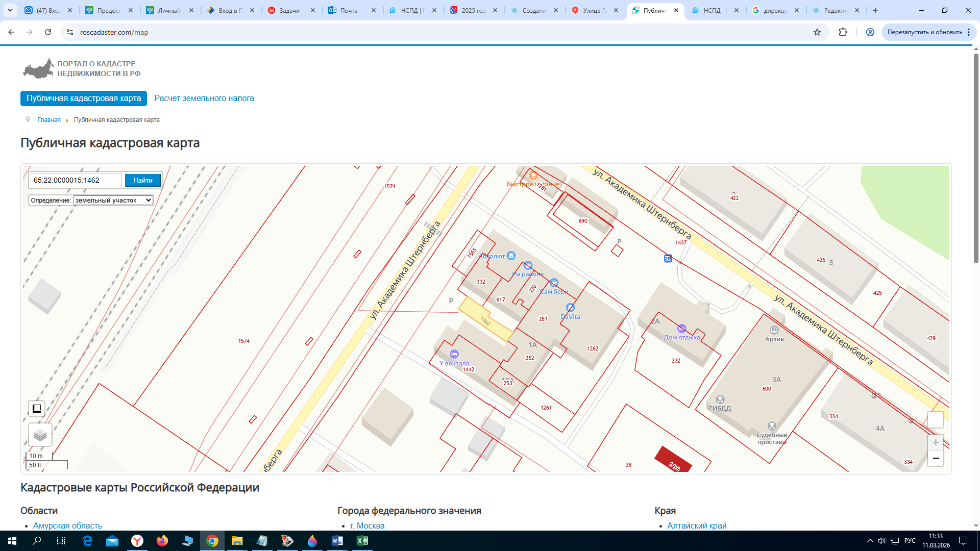Click the cadastral number search field
The height and width of the screenshot is (551, 980).
(77, 180)
